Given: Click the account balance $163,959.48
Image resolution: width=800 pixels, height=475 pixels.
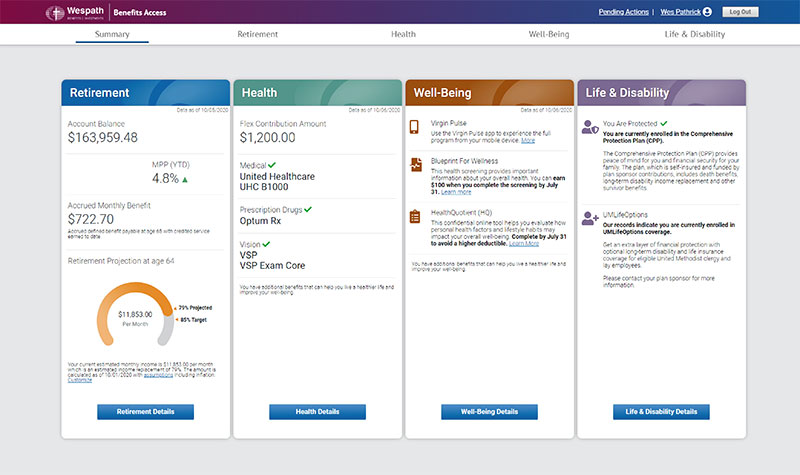Looking at the screenshot, I should click(x=103, y=138).
